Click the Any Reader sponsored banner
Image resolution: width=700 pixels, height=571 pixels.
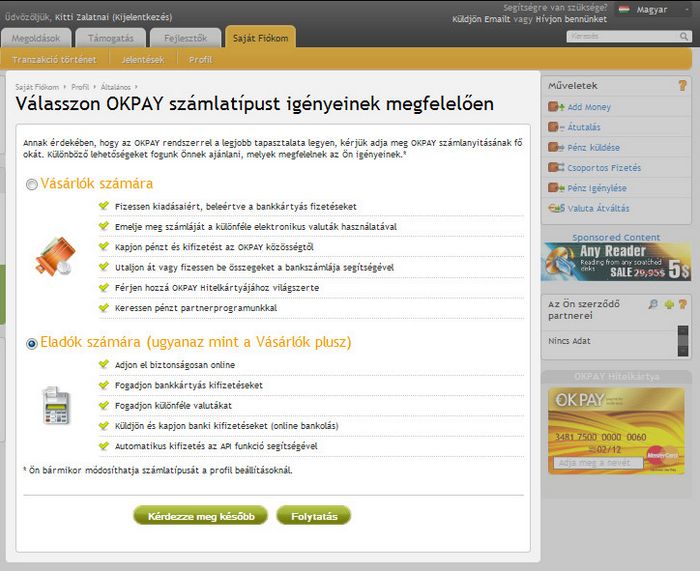coord(616,262)
